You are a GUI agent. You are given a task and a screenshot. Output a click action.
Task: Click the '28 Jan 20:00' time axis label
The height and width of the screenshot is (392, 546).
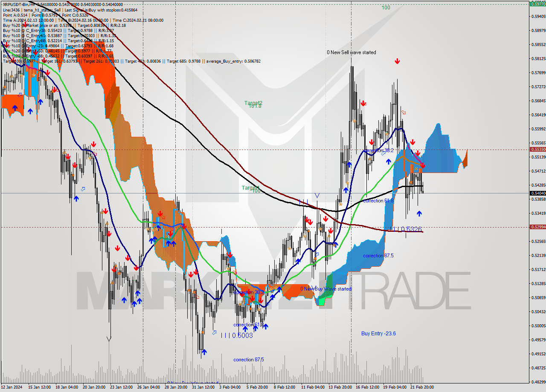pyautogui.click(x=176, y=387)
